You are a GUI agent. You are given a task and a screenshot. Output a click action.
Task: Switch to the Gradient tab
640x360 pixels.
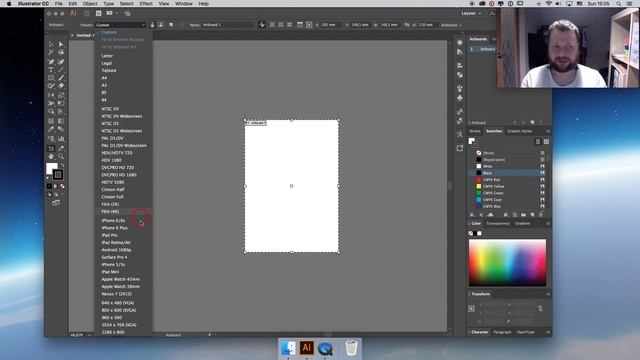point(522,224)
